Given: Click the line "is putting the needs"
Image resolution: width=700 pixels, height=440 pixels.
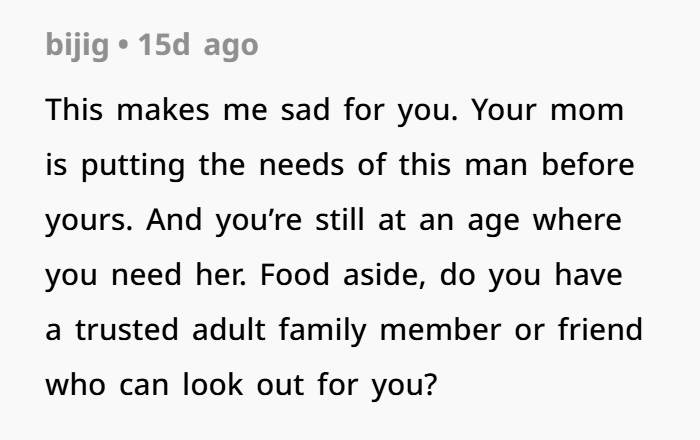Looking at the screenshot, I should pos(340,164).
